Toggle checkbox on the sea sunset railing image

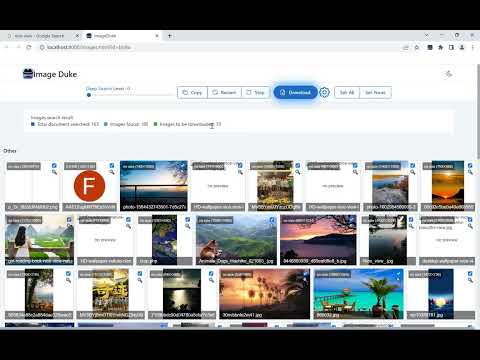[183, 165]
